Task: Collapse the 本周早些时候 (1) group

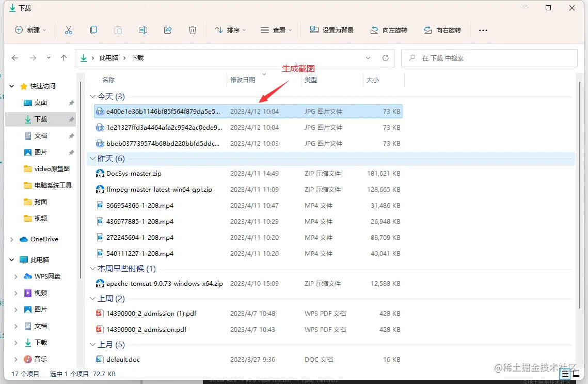Action: (92, 268)
